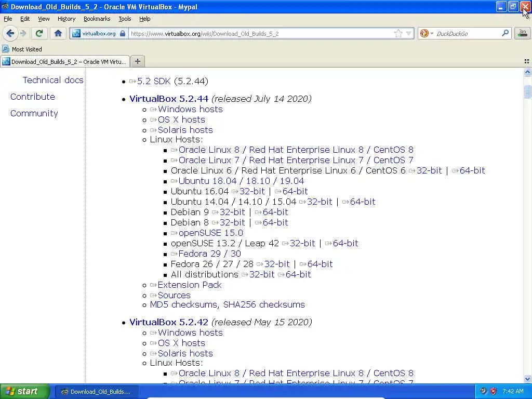Open the Tools menu
Screen dimensions: 532x399
click(x=125, y=19)
